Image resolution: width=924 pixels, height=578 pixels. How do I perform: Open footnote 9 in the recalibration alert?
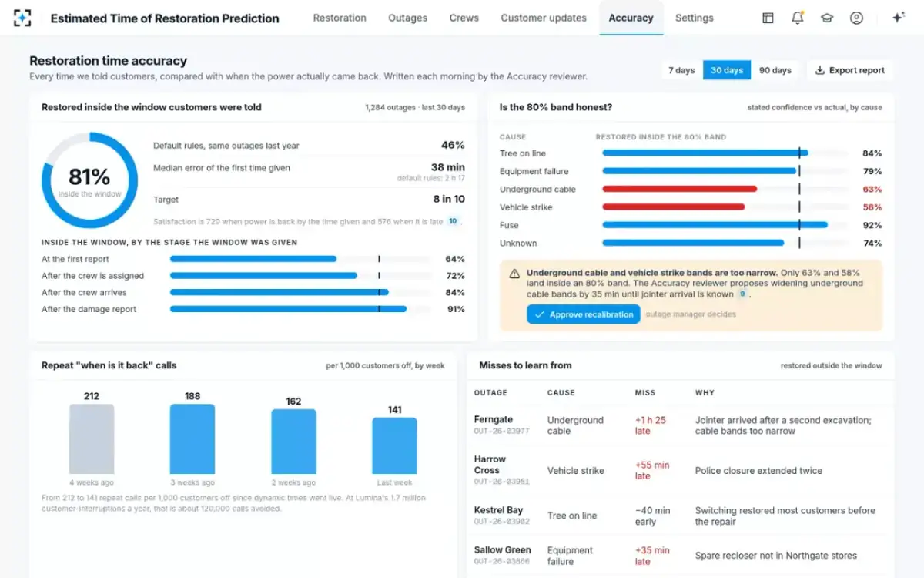coord(743,294)
